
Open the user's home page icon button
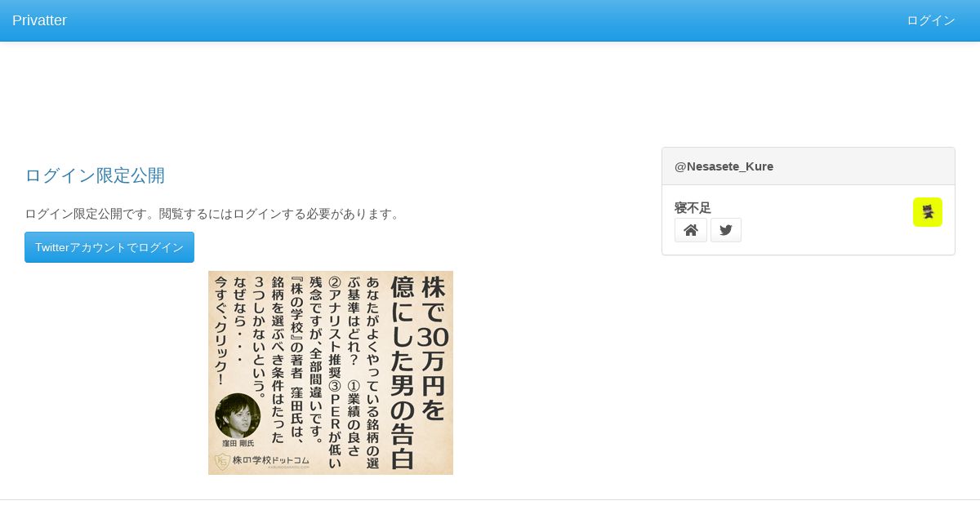coord(691,230)
